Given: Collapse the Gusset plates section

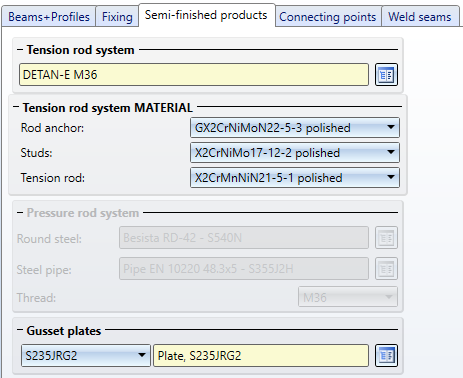Looking at the screenshot, I should click(20, 330).
